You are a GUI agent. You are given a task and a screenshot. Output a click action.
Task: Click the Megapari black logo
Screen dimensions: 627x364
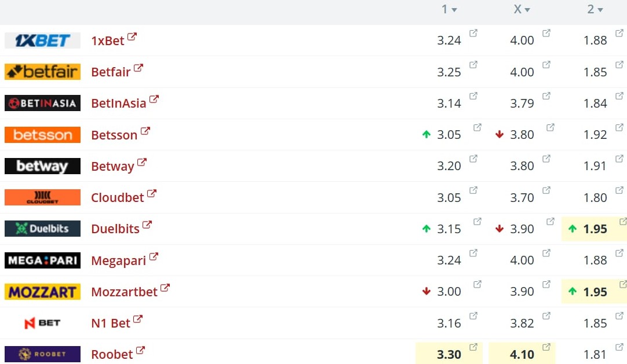[x=42, y=260]
